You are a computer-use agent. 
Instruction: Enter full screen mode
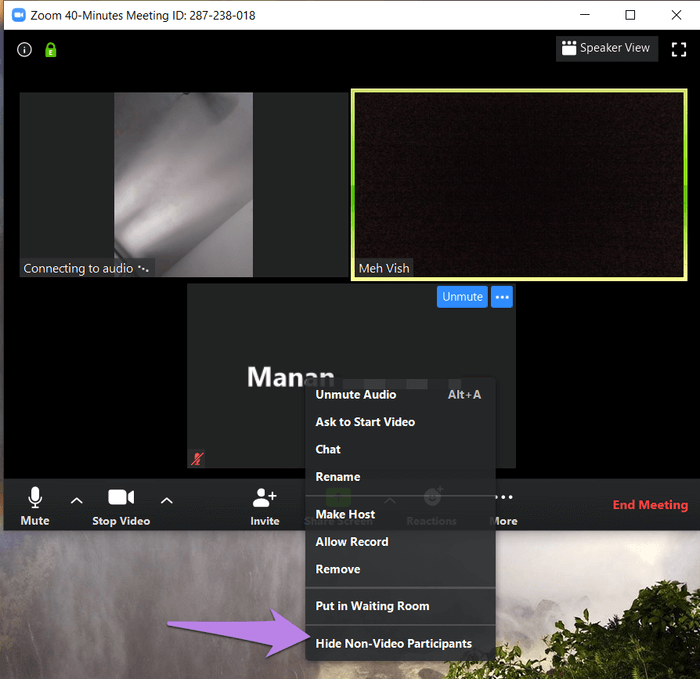[x=680, y=48]
